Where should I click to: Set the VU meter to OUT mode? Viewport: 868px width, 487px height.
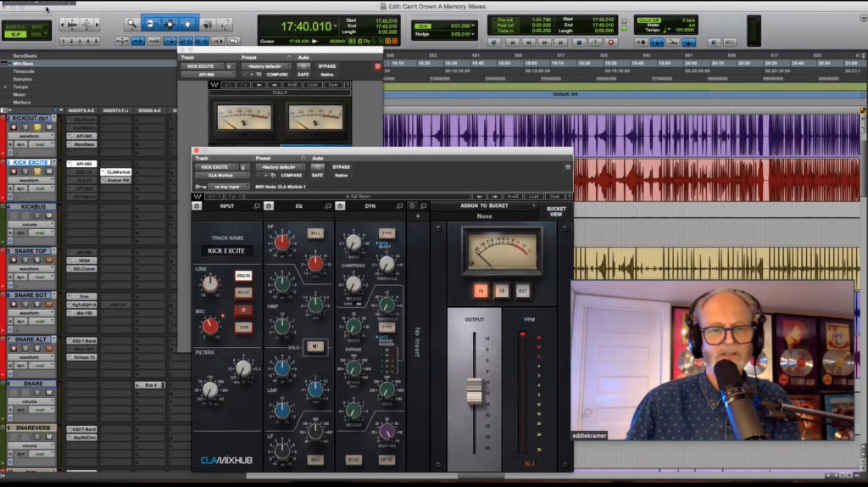tap(522, 291)
